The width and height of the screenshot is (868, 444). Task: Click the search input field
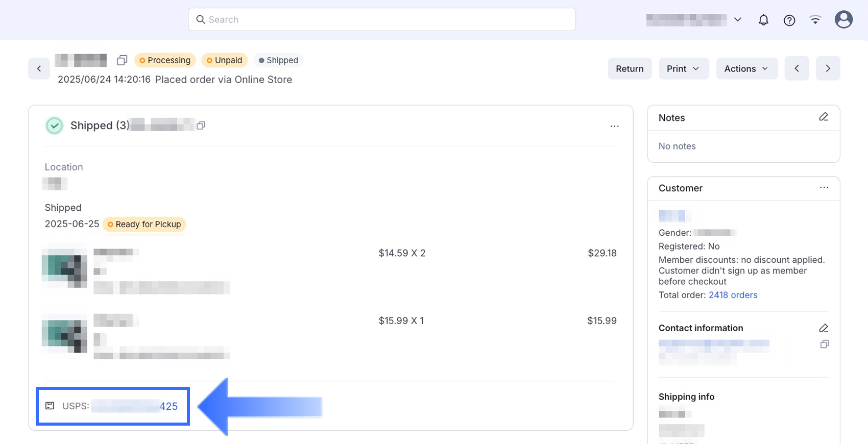tap(382, 19)
